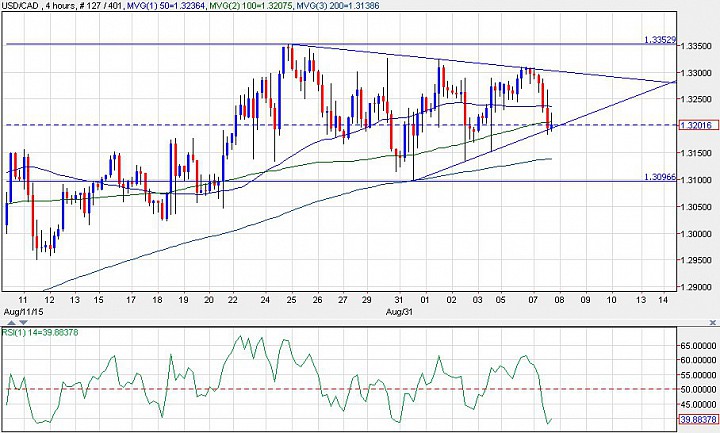The width and height of the screenshot is (720, 433).
Task: Click the 55.00000 RSI axis label
Action: (698, 375)
